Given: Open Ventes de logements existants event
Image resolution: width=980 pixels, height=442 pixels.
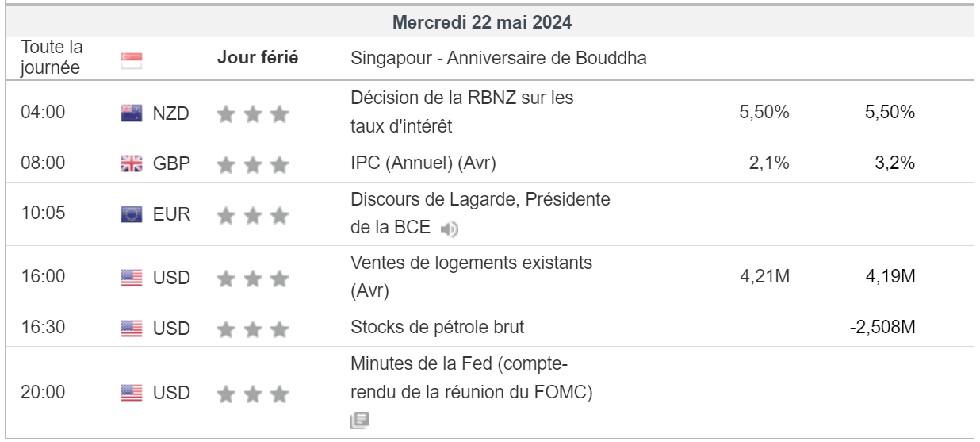Looking at the screenshot, I should coord(471,263).
